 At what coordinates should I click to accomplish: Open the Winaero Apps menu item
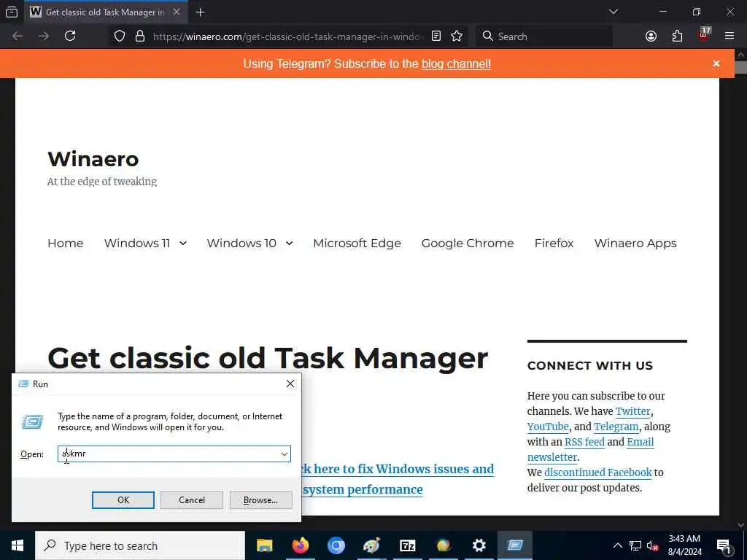click(x=635, y=244)
